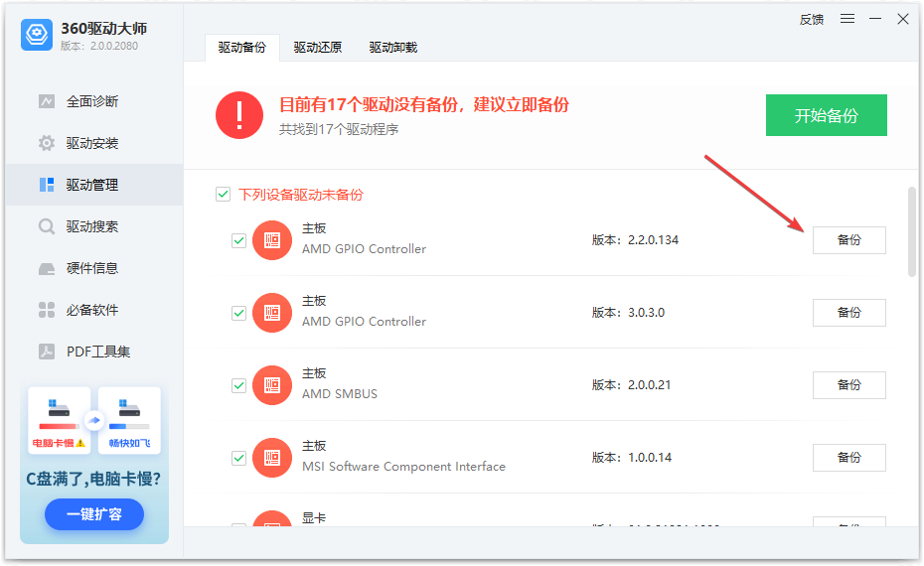The height and width of the screenshot is (566, 924).
Task: Click the red warning exclamation icon
Action: 239,115
